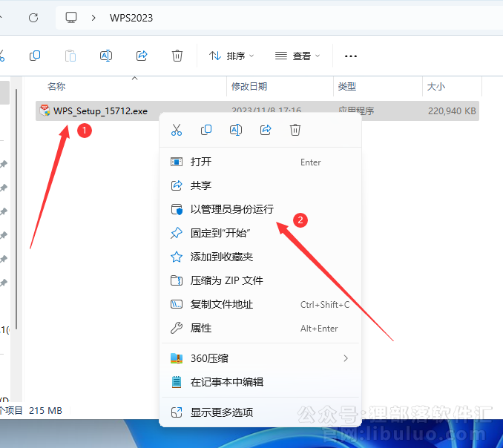Click the Delete trash icon in Explorer toolbar
The height and width of the screenshot is (448, 503).
coord(177,56)
